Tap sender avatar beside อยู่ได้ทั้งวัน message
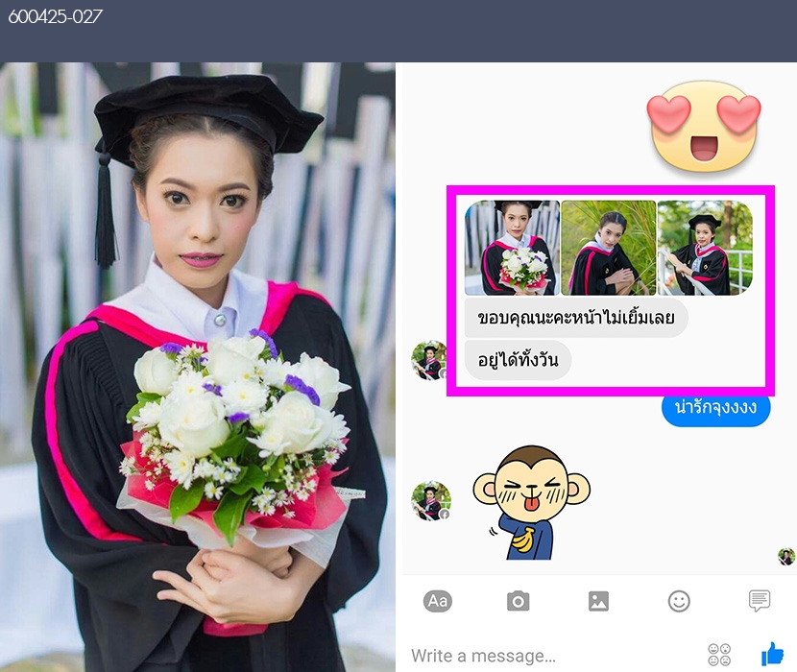 [x=430, y=360]
